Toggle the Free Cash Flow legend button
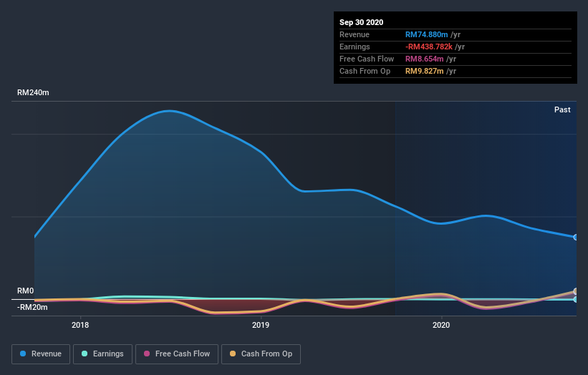This screenshot has width=588, height=375. pos(177,354)
